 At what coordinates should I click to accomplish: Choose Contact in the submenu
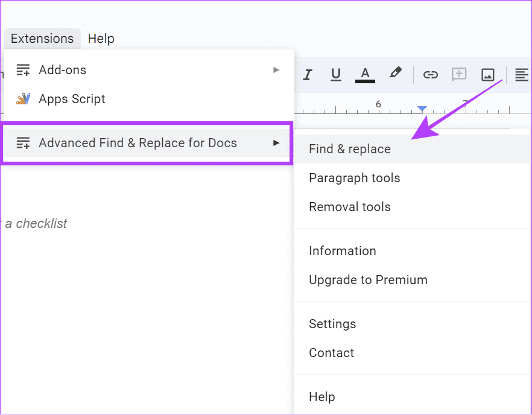click(411, 352)
